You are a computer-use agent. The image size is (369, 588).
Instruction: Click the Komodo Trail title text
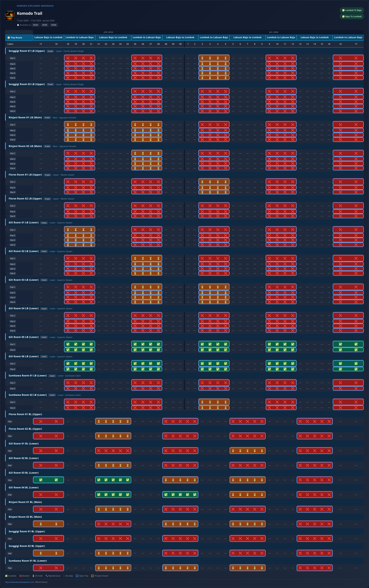tap(30, 13)
